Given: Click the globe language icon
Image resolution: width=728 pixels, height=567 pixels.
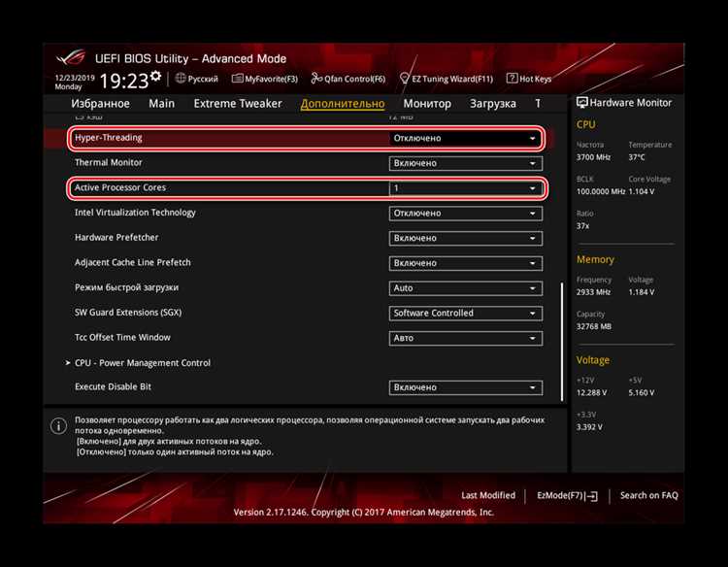Looking at the screenshot, I should pos(181,79).
